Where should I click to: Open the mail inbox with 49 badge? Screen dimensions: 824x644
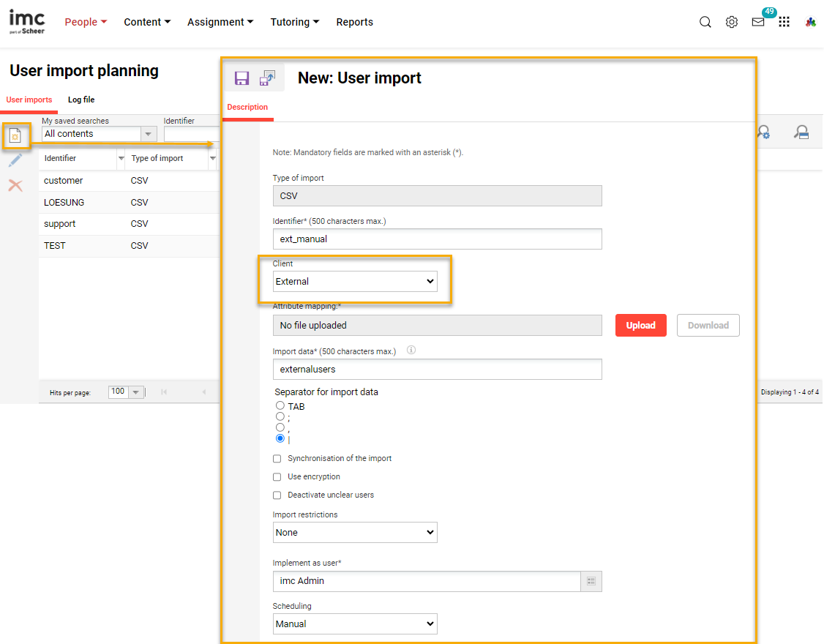758,22
